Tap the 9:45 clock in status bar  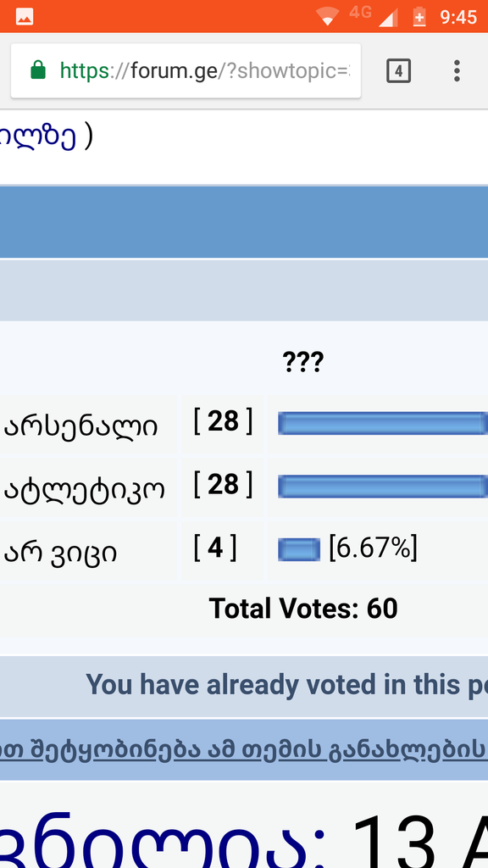(458, 17)
